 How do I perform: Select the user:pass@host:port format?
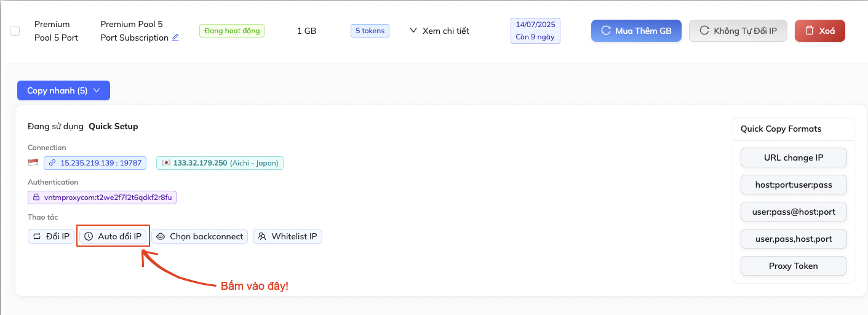point(794,212)
